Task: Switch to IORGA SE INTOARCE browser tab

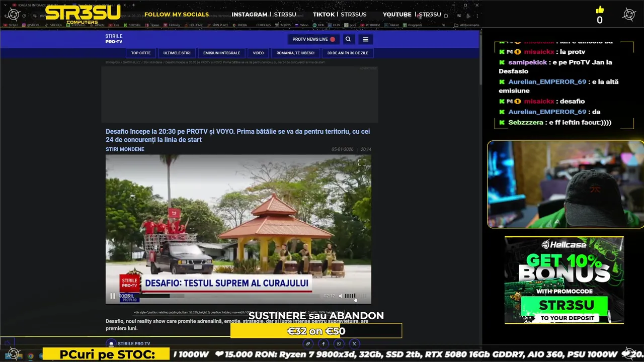Action: (x=38, y=5)
